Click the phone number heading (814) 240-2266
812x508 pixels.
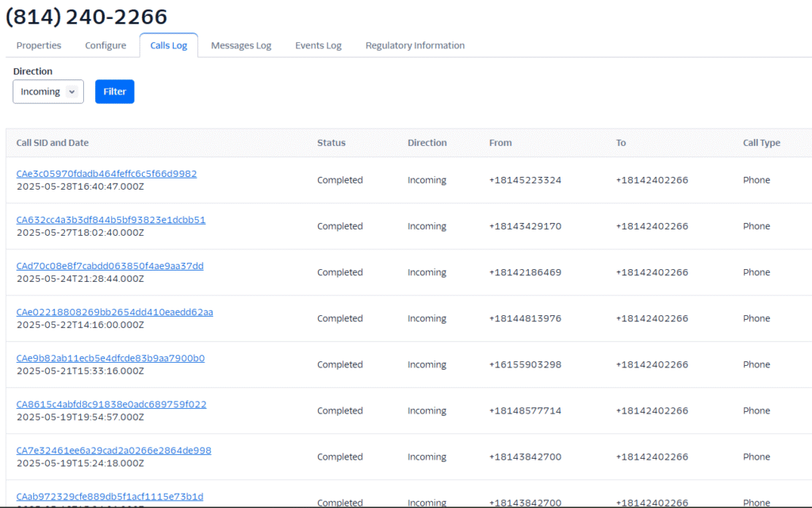point(86,17)
